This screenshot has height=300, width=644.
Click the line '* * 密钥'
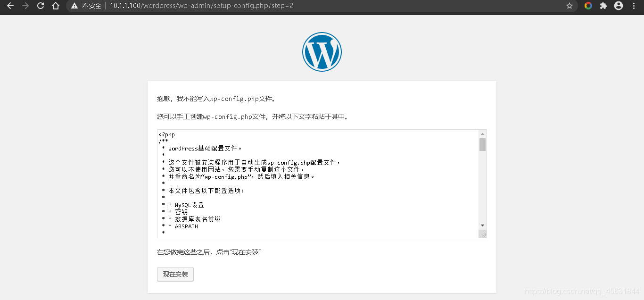pyautogui.click(x=175, y=212)
